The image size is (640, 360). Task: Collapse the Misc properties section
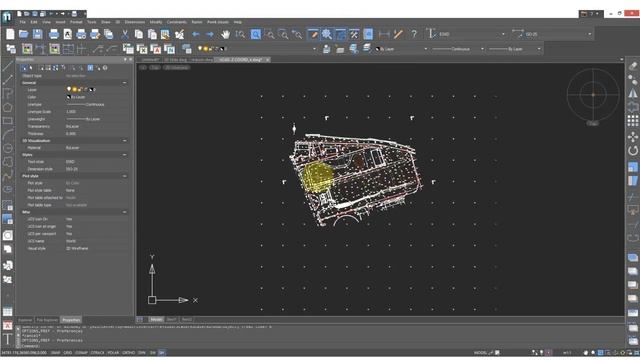pos(124,212)
